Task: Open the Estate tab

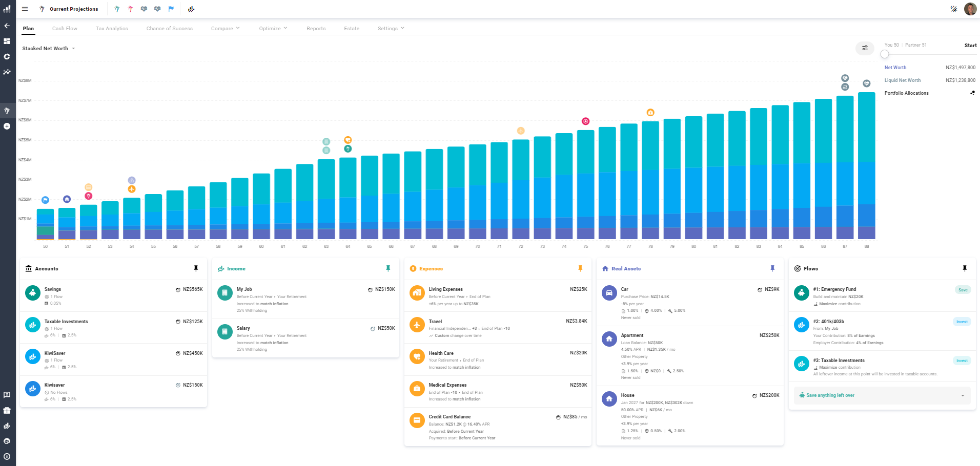Action: point(352,29)
